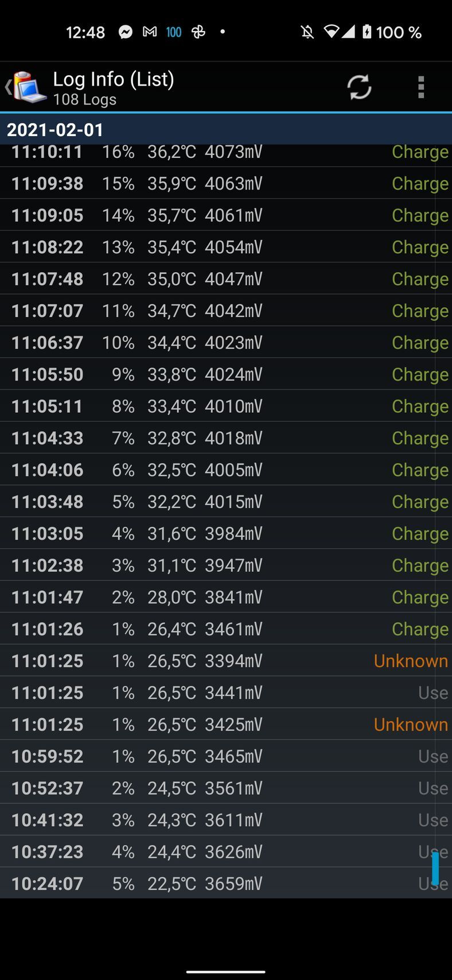Tap the battery charging status icon
Viewport: 452px width, 980px height.
[x=367, y=32]
